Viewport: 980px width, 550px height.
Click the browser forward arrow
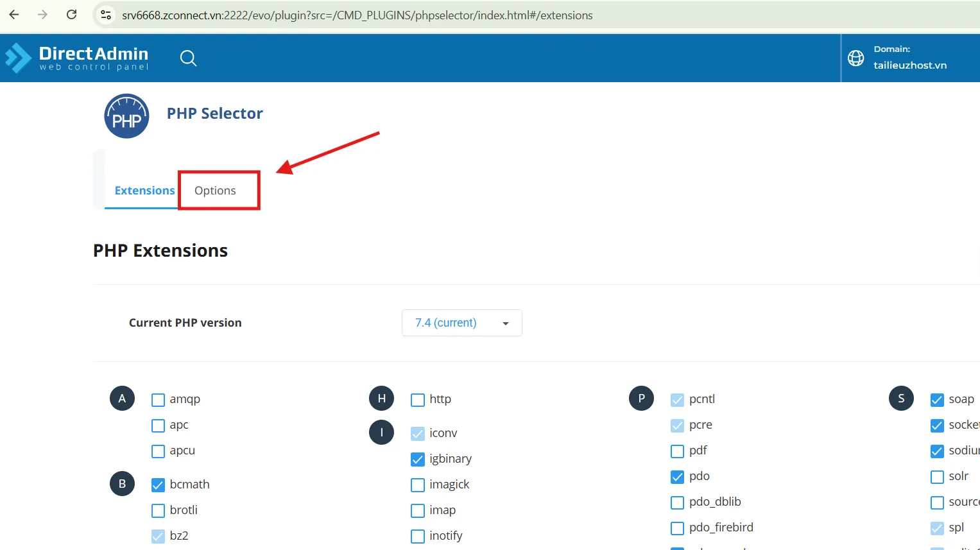click(x=43, y=15)
